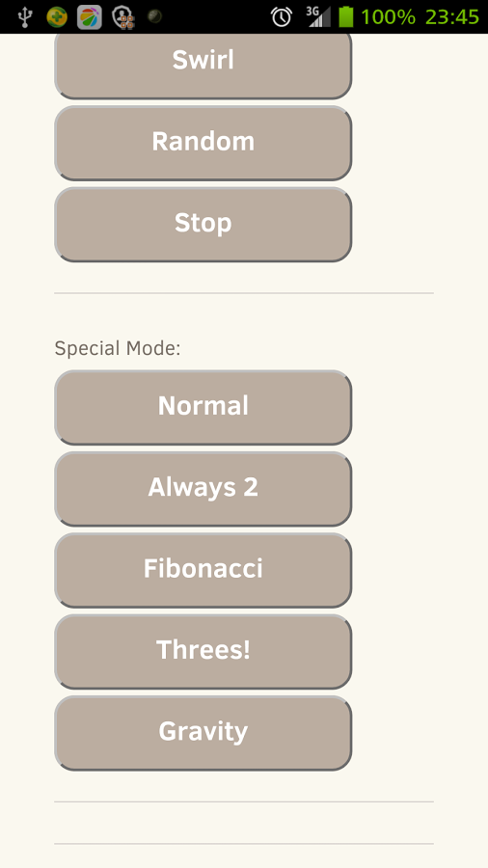Tap the dark sphere notification icon

click(x=155, y=16)
